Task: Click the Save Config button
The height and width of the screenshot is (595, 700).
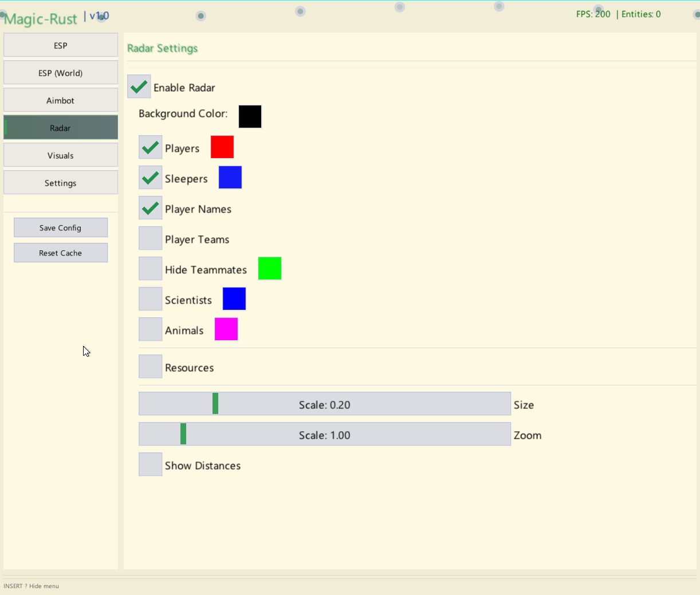Action: (x=60, y=227)
